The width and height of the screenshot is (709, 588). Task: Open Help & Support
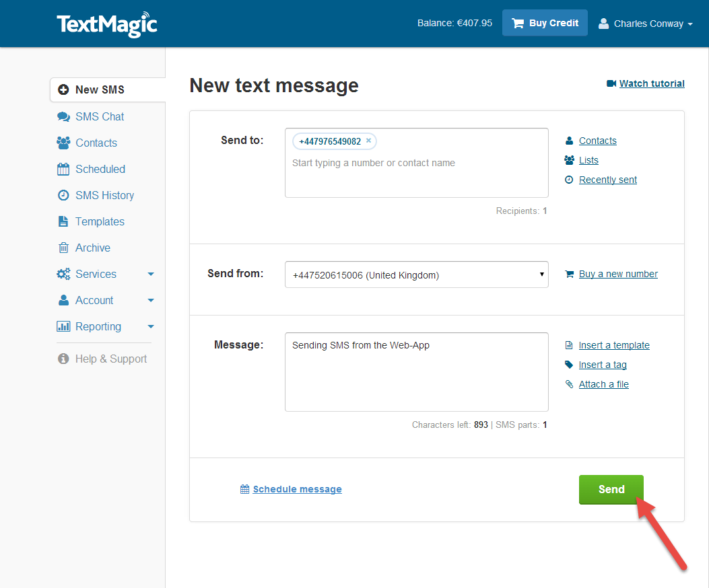111,359
